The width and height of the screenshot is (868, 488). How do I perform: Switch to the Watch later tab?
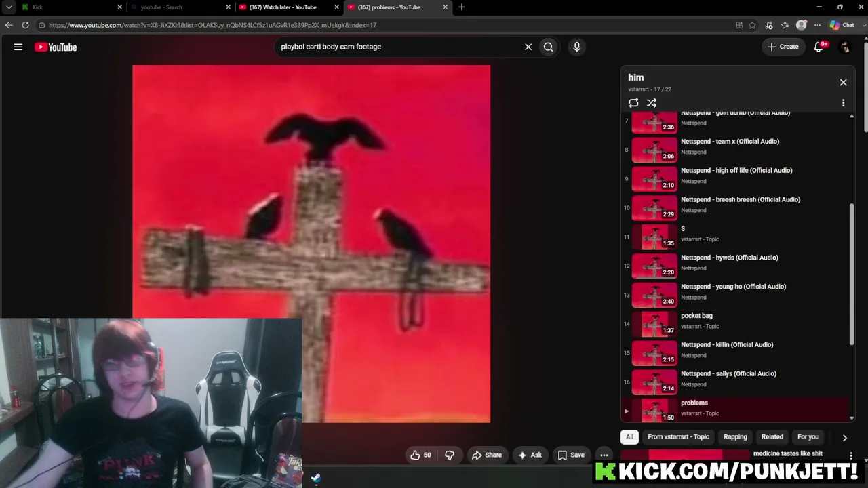(288, 7)
